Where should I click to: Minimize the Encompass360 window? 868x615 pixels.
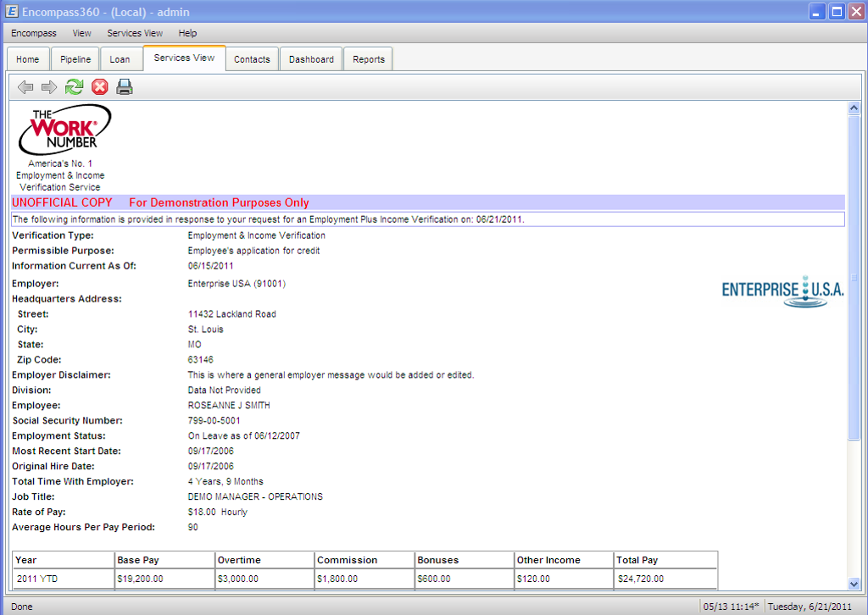(x=816, y=12)
